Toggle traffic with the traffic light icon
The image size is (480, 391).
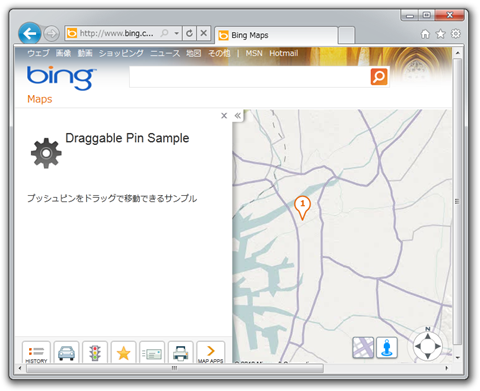[95, 352]
